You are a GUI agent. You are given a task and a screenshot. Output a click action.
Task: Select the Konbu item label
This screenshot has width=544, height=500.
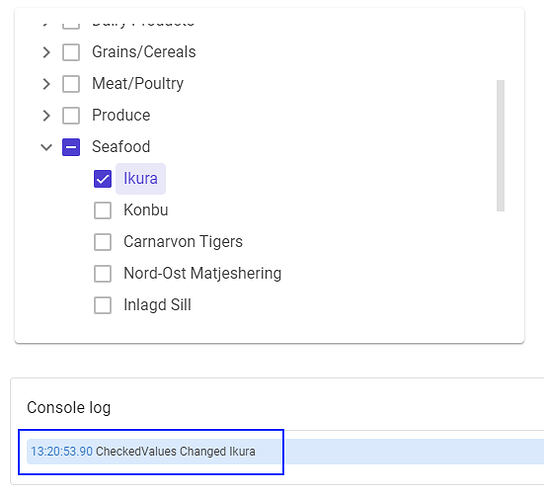pos(146,210)
